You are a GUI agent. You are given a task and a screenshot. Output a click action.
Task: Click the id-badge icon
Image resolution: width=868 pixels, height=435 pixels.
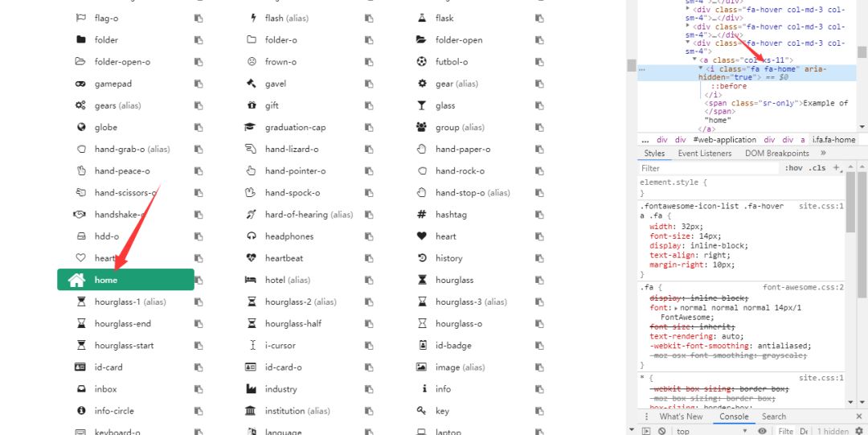coord(423,345)
